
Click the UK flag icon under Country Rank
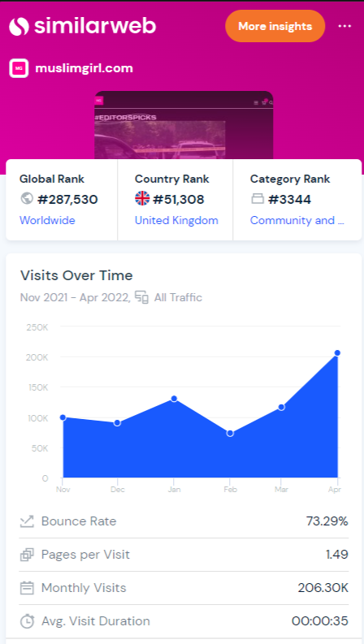[142, 199]
